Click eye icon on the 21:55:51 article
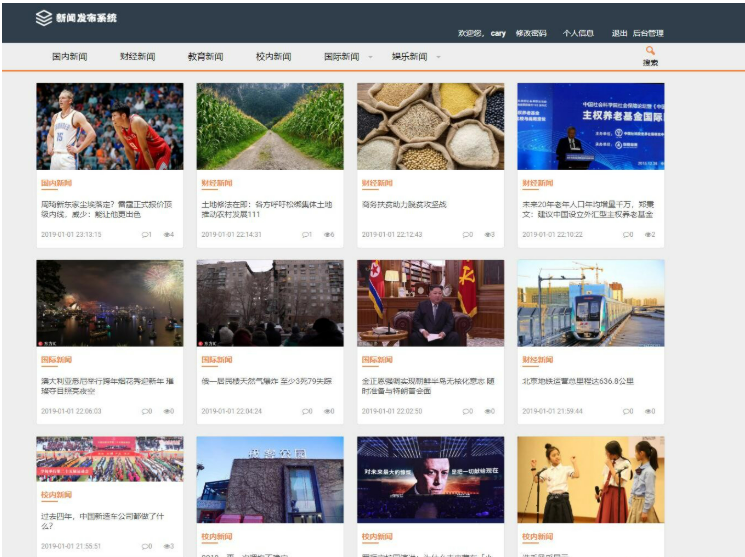The image size is (745, 557). pos(167,546)
